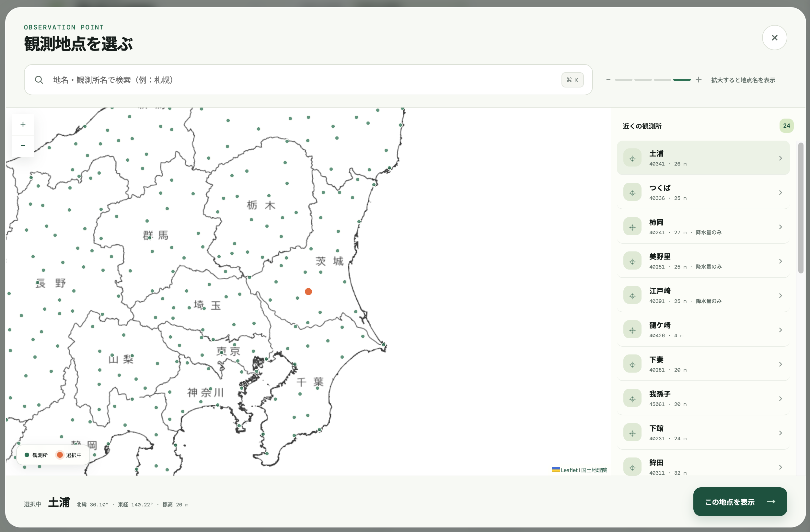Screen dimensions: 810x532
Task: Click the 標高 26 m footer text
Action: coord(175,504)
